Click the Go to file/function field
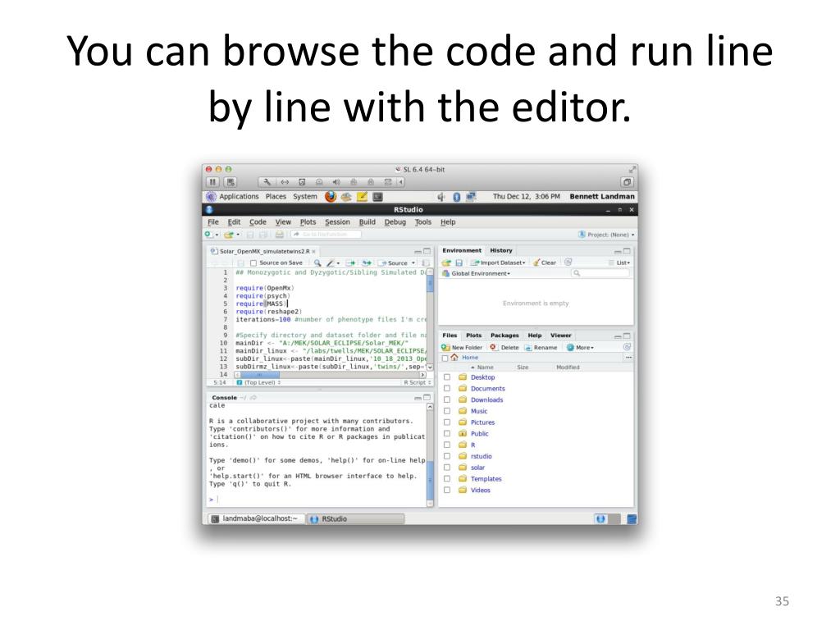Image resolution: width=840 pixels, height=630 pixels. pyautogui.click(x=325, y=235)
